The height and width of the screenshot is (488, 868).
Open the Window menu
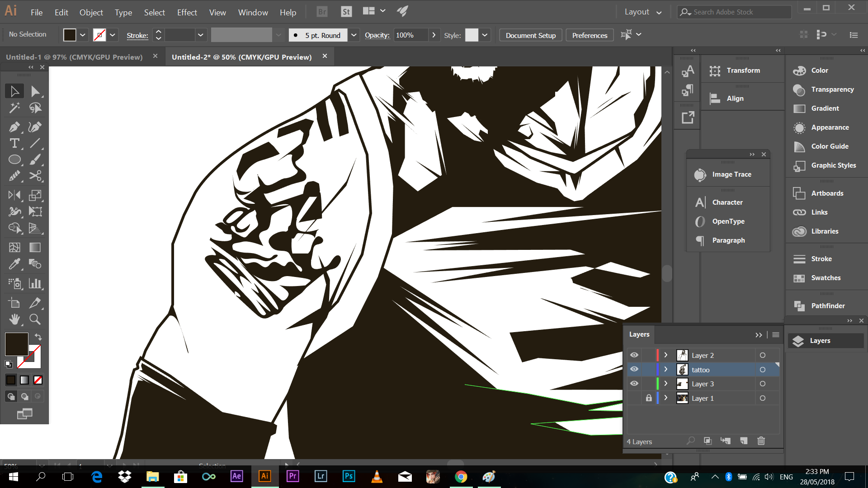coord(253,12)
